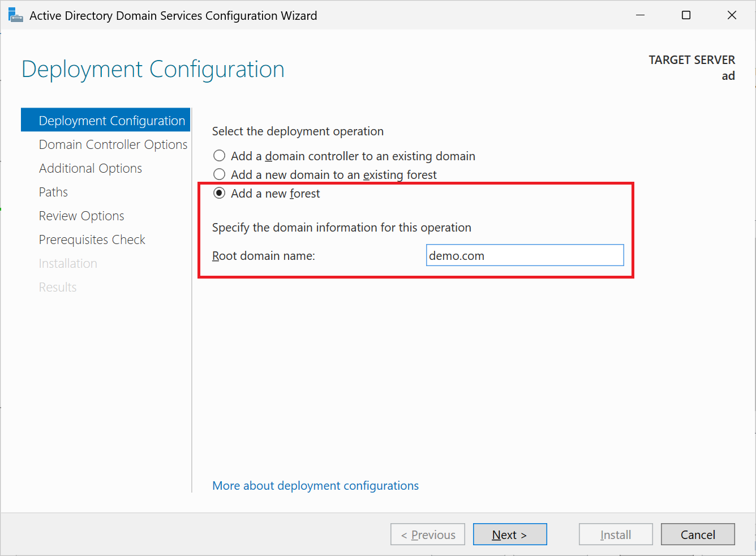Click the window title text
Viewport: 756px width, 556px height.
point(173,16)
